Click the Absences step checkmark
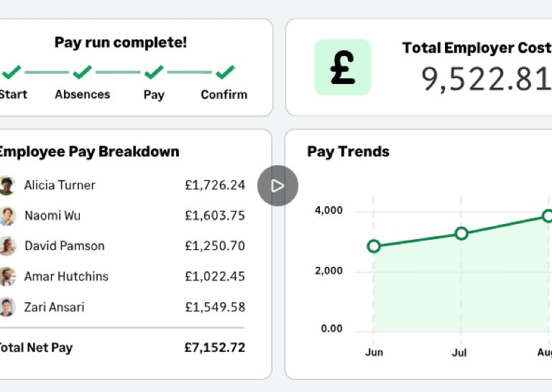Viewport: 552px width, 392px height. pos(83,72)
